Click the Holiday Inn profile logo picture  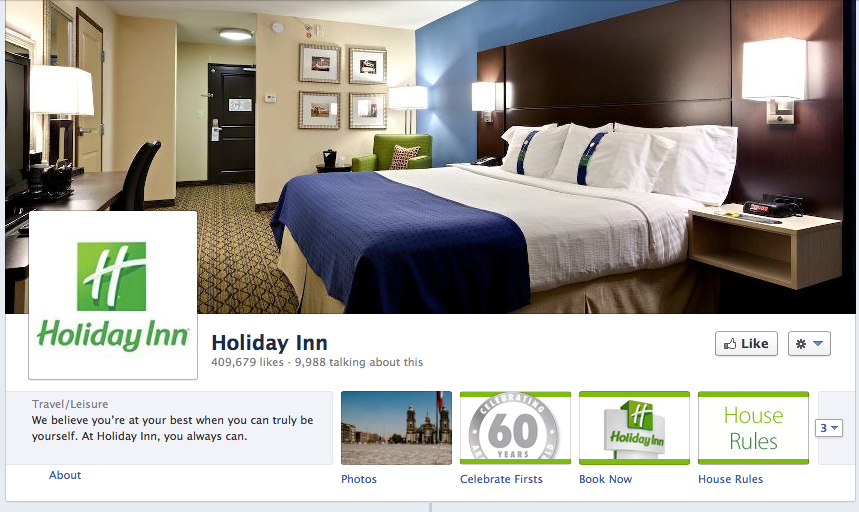(x=113, y=295)
